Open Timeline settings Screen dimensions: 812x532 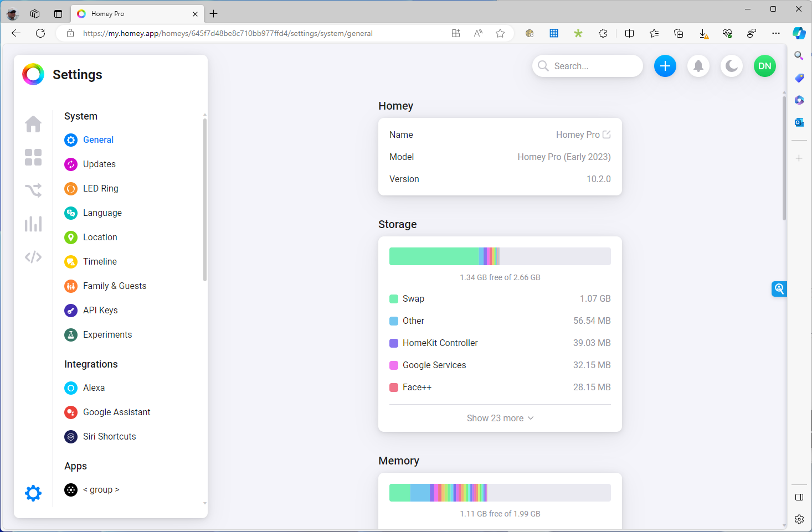tap(100, 262)
